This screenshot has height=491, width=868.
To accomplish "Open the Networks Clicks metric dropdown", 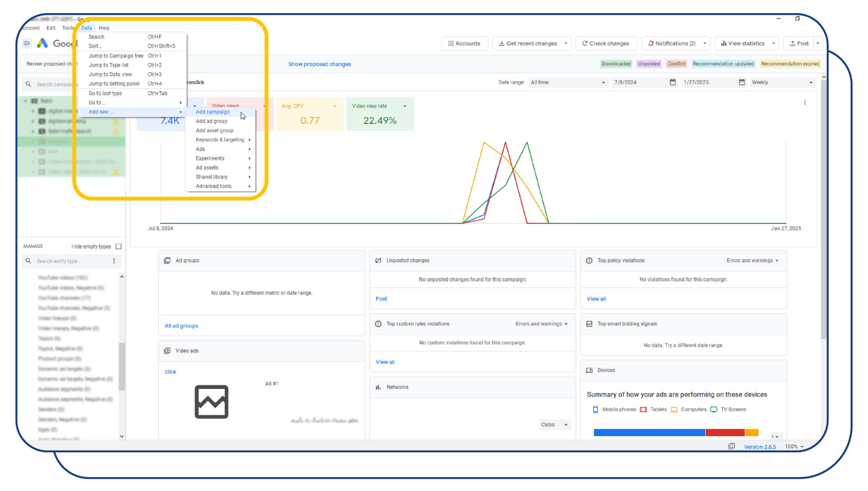I will point(554,425).
